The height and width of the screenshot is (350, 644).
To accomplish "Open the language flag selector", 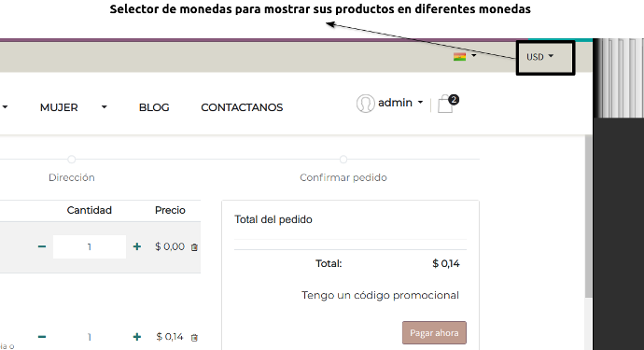I will (465, 56).
